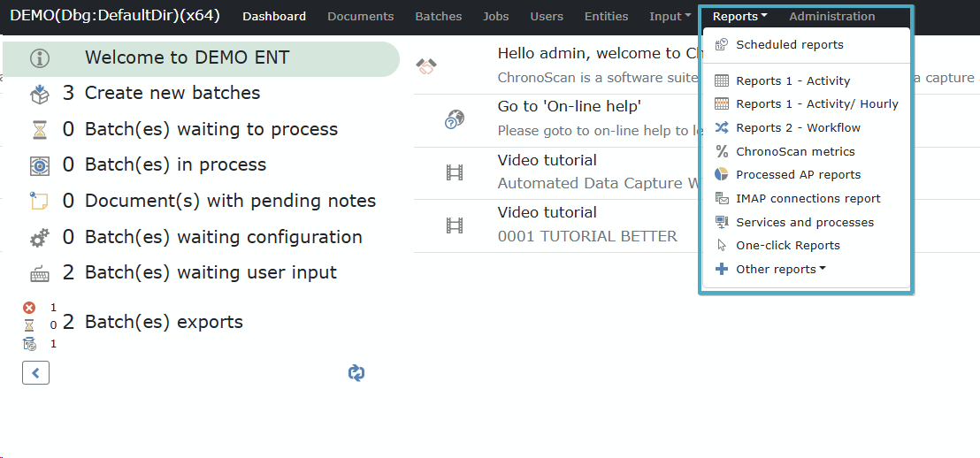Open the 0001 TUTORIAL BETTER video tutorial

587,236
